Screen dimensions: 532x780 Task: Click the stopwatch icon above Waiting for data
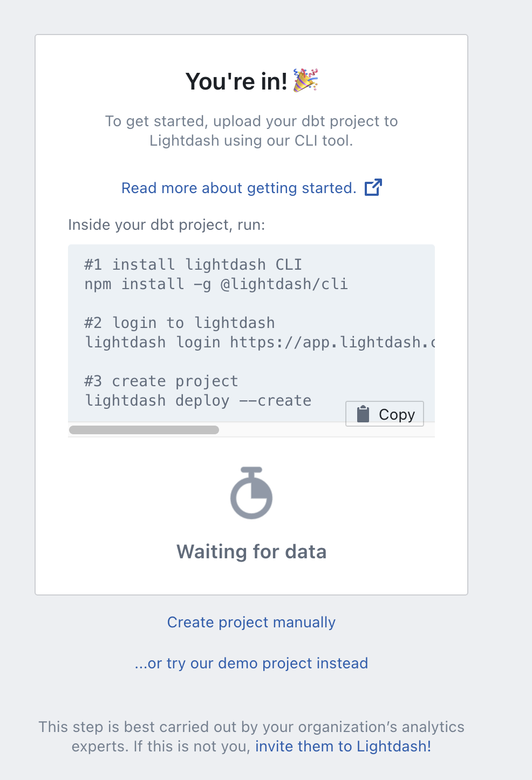pos(251,492)
